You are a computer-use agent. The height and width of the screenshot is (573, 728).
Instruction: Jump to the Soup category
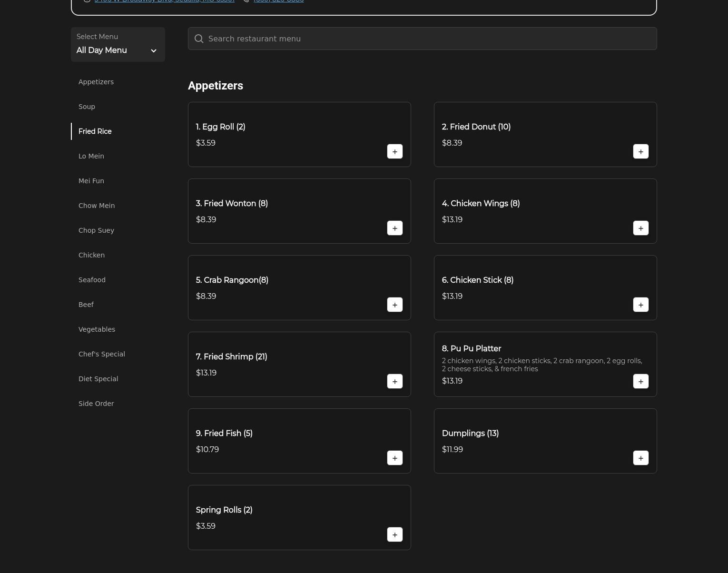87,107
